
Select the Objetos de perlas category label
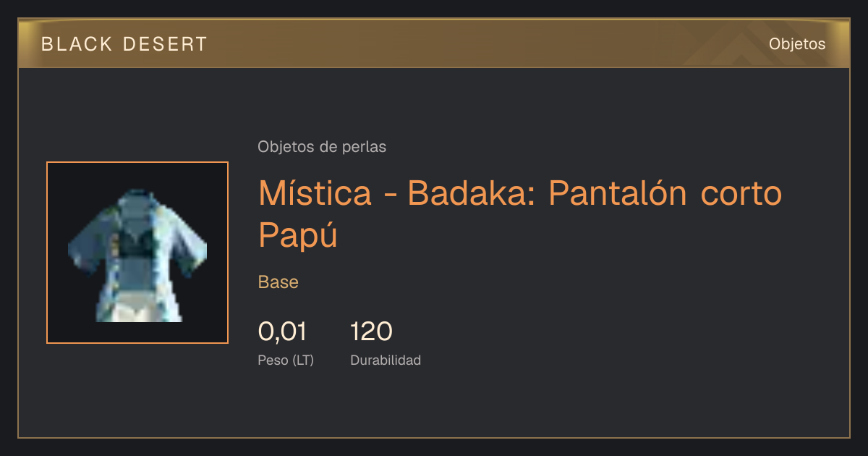click(x=322, y=147)
